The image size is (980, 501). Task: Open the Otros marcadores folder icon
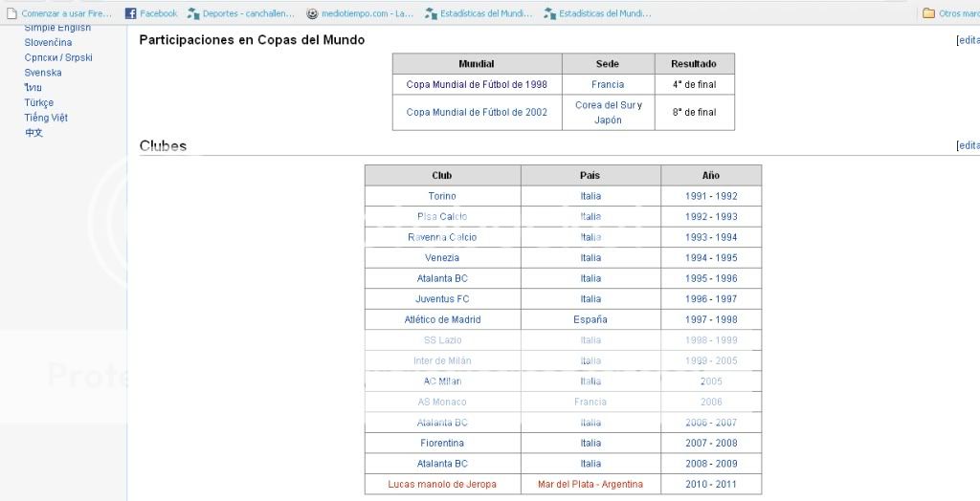pyautogui.click(x=928, y=13)
